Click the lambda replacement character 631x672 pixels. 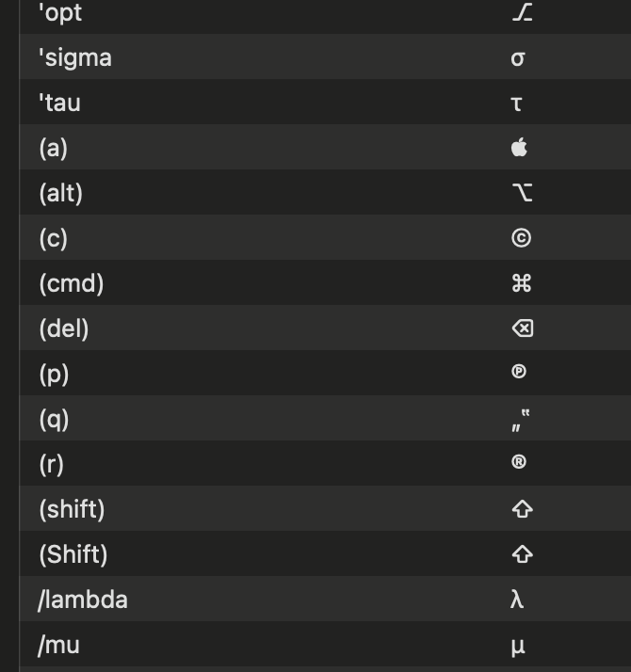tap(517, 599)
